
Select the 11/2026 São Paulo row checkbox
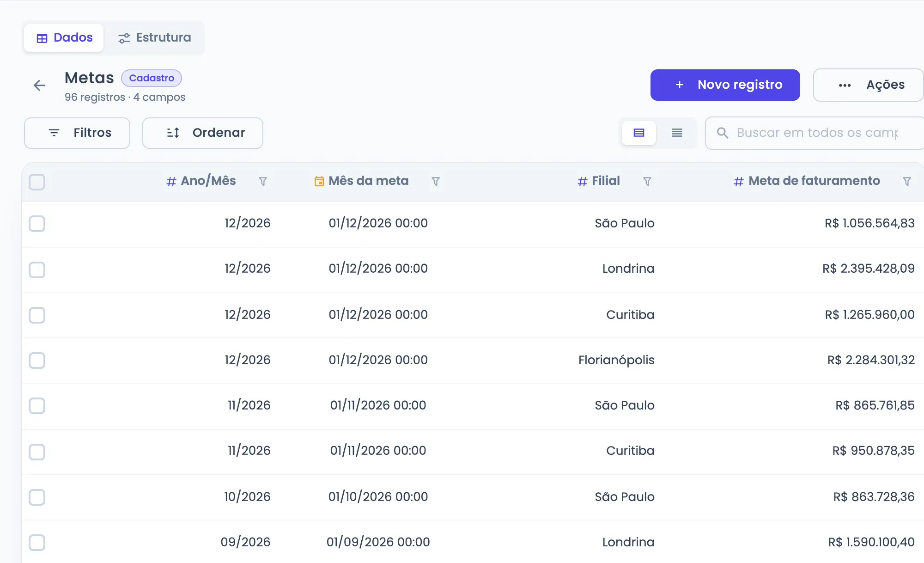(x=37, y=406)
